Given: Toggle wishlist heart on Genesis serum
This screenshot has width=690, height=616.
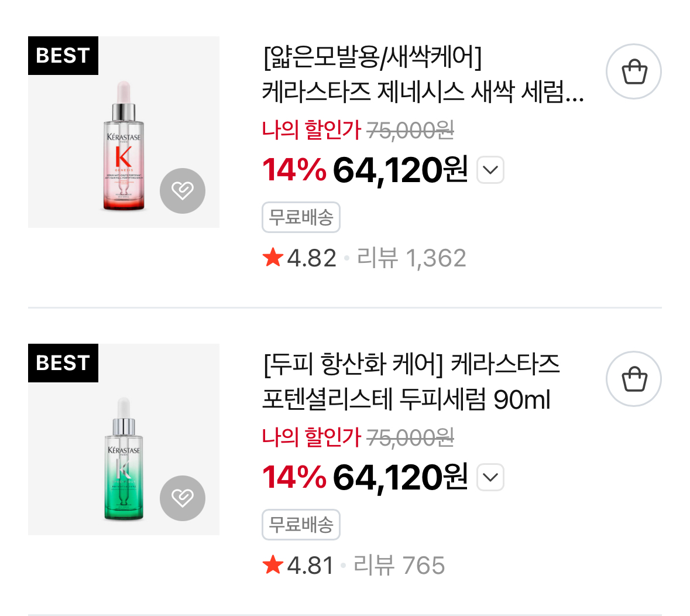Looking at the screenshot, I should click(x=183, y=191).
